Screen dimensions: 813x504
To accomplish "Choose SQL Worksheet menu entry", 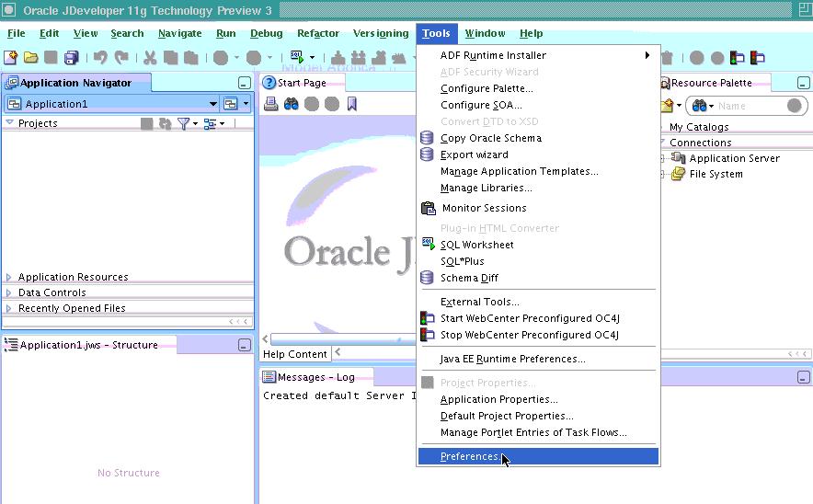I will [538, 245].
